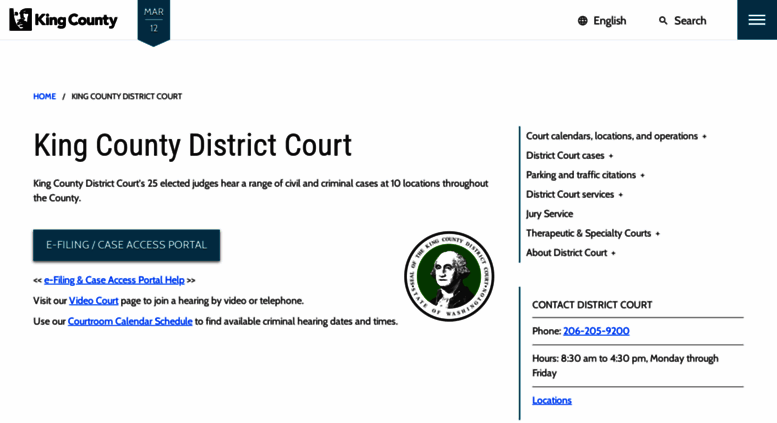
Task: Expand plus icon next to District Court services
Action: tap(620, 195)
